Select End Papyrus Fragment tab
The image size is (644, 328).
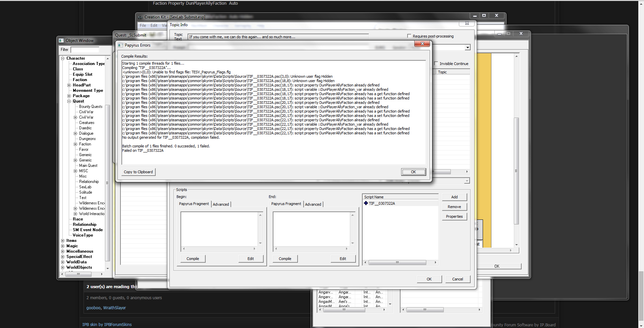286,204
